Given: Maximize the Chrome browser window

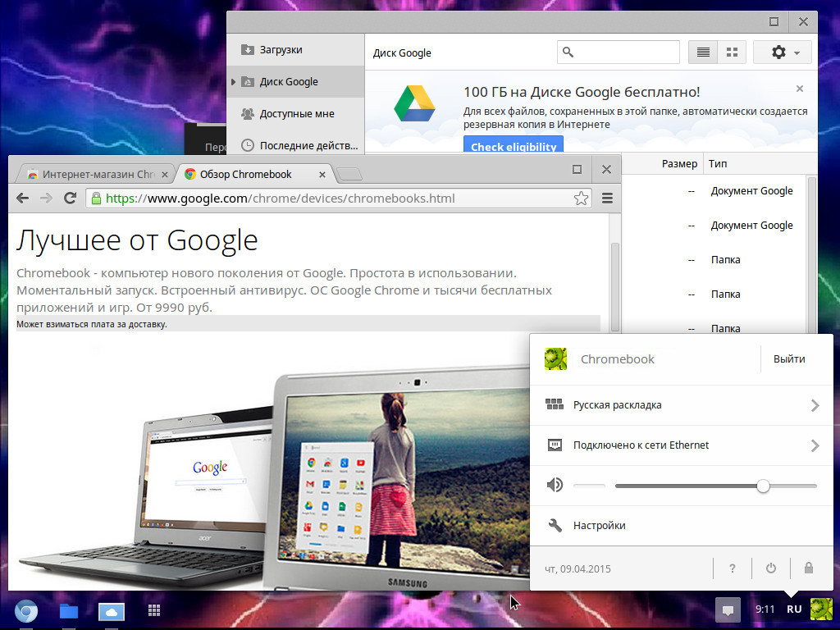Looking at the screenshot, I should 577,169.
